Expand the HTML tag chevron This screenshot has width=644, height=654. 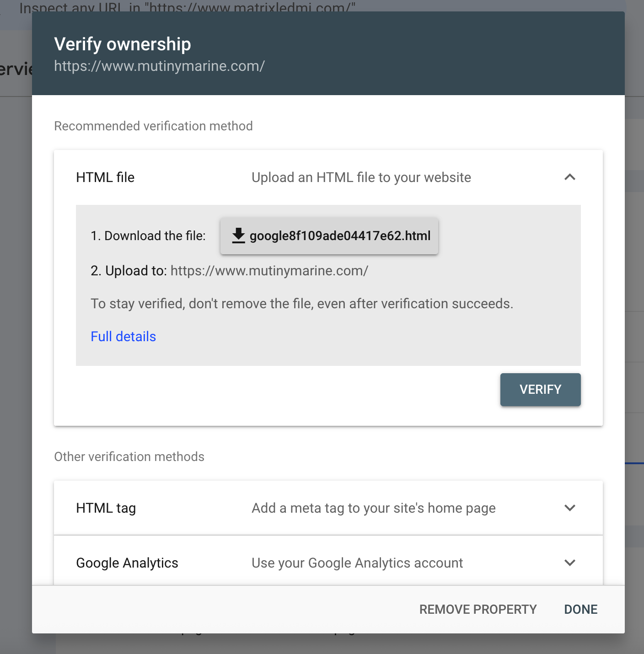(569, 508)
